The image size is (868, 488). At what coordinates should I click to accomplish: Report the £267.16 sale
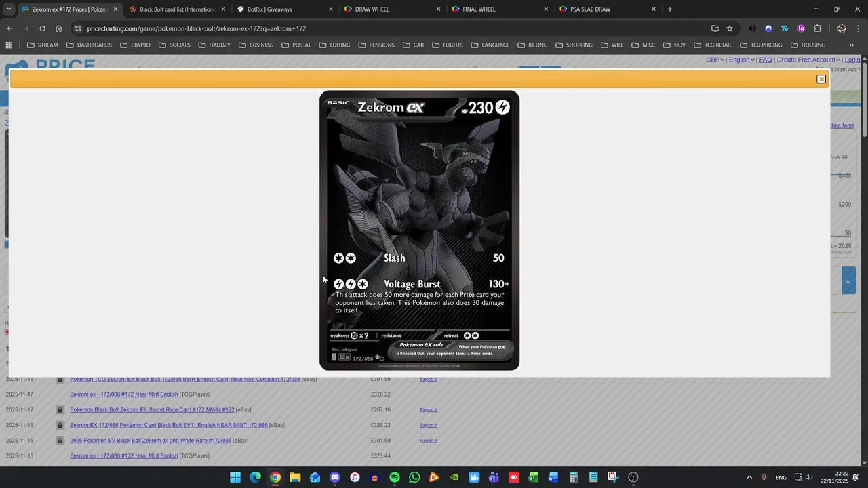[429, 410]
